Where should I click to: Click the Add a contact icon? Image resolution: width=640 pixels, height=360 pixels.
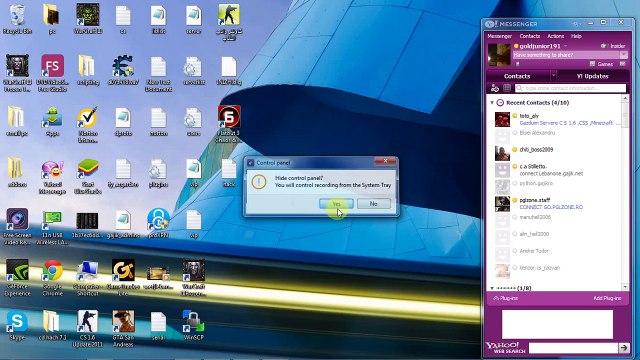pos(495,88)
